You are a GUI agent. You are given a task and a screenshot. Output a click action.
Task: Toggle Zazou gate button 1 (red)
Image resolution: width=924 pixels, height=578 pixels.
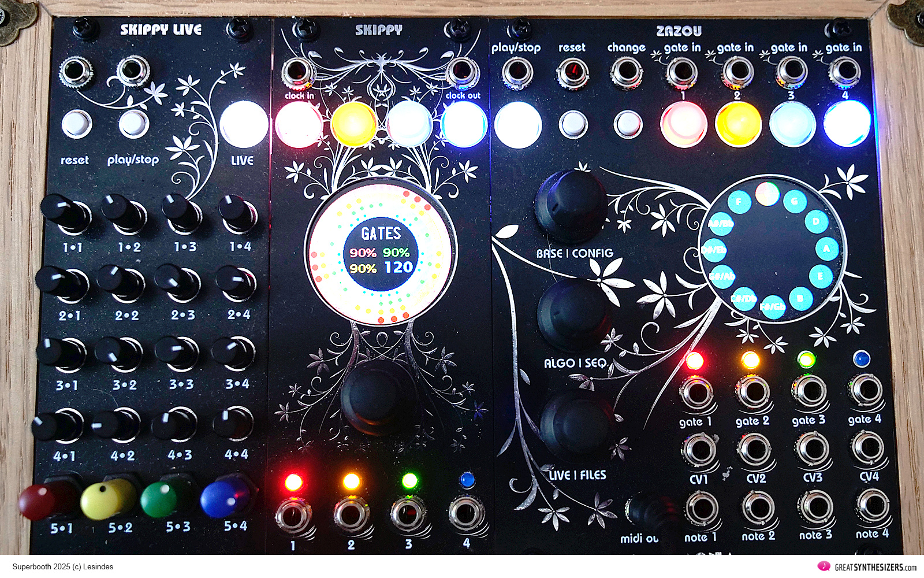683,124
